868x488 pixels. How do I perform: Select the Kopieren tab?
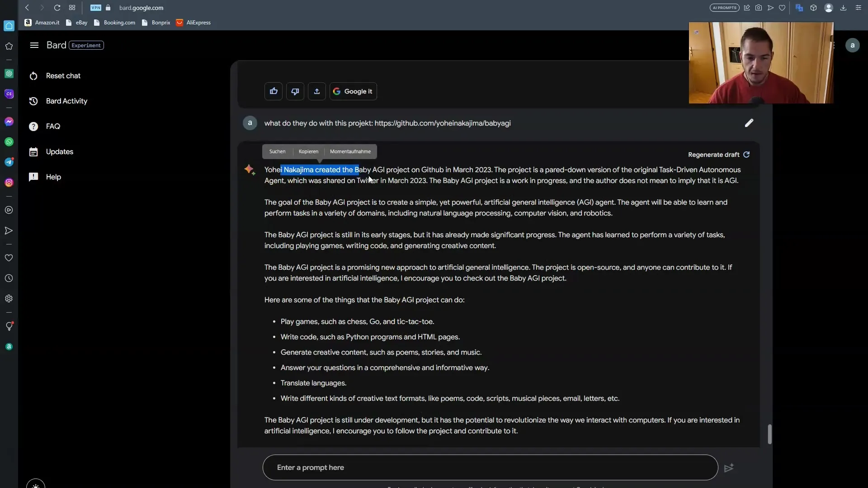(x=308, y=151)
